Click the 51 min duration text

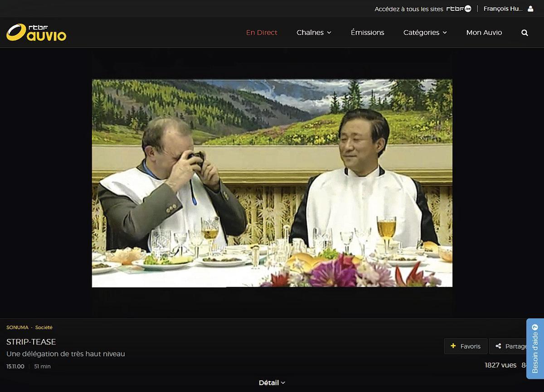pos(42,366)
